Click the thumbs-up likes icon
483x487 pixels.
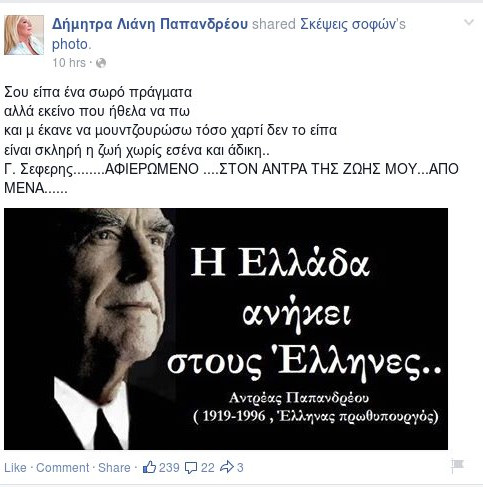point(149,467)
